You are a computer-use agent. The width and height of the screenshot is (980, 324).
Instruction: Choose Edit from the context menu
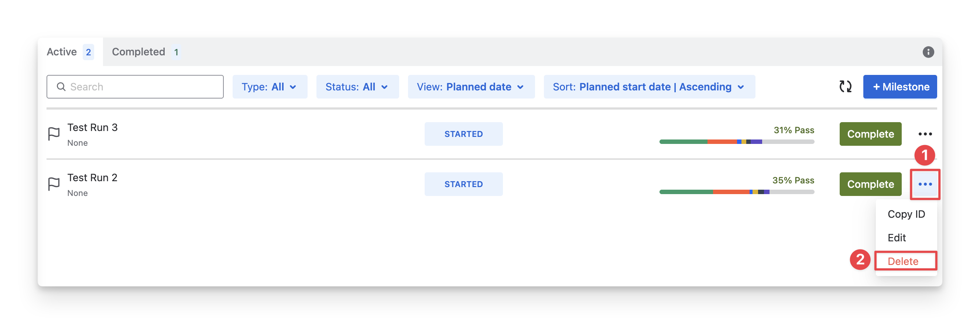pyautogui.click(x=897, y=238)
